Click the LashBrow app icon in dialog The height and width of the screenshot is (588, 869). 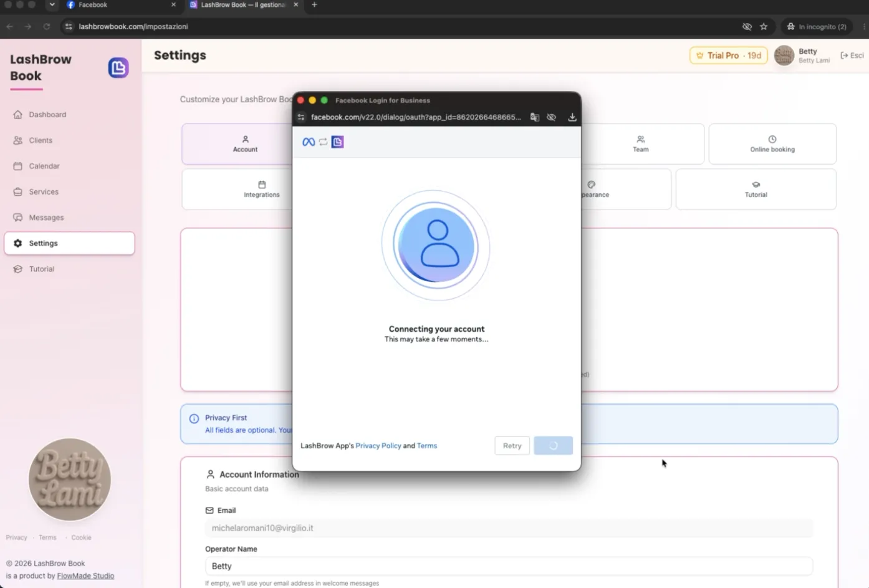click(x=337, y=142)
